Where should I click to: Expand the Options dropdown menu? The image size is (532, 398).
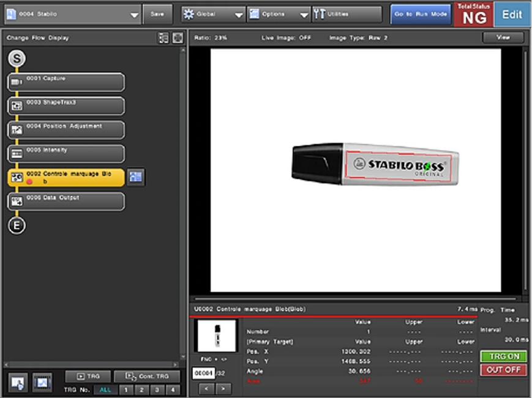coord(279,14)
